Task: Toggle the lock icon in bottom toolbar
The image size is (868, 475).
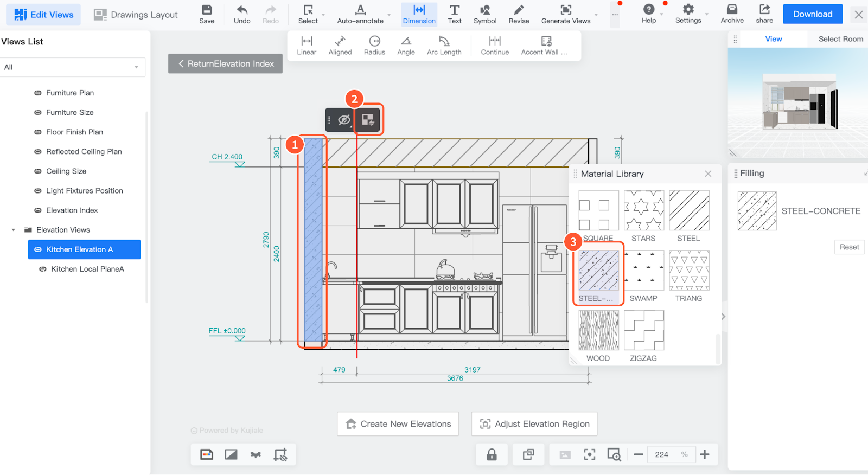Action: pyautogui.click(x=492, y=454)
